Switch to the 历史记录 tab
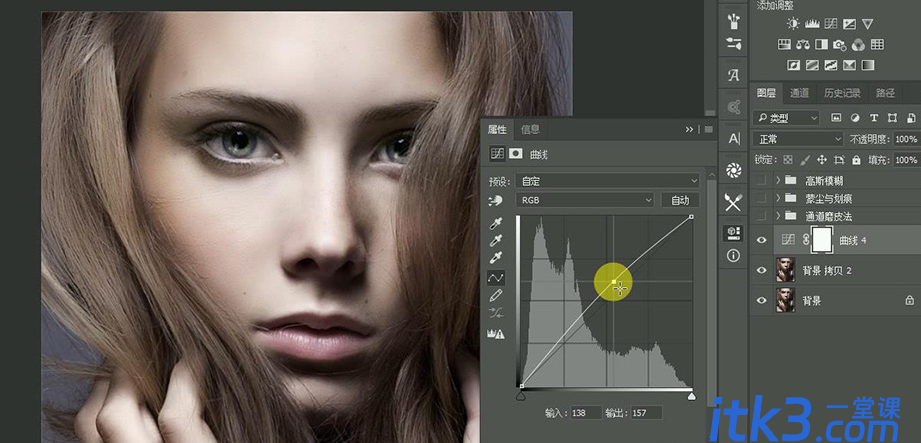921x443 pixels. click(842, 93)
